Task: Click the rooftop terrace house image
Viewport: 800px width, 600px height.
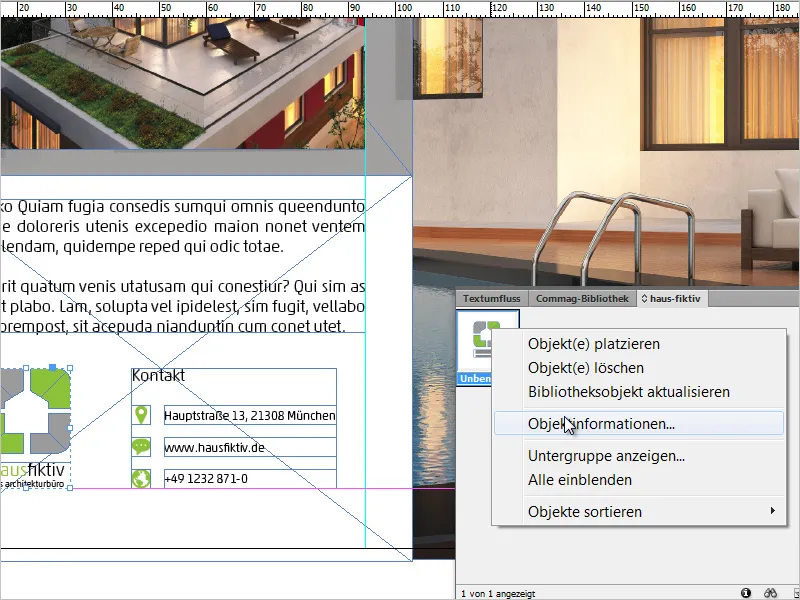Action: click(182, 83)
